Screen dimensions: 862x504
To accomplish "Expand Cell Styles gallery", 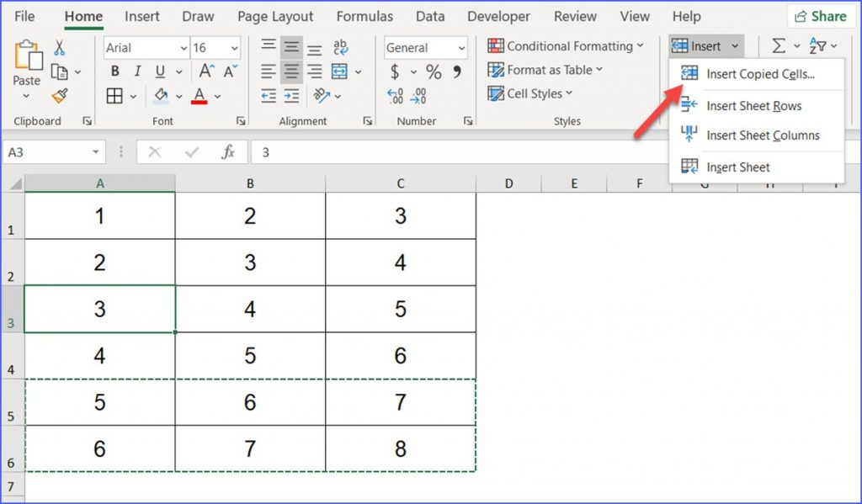I will [x=569, y=93].
